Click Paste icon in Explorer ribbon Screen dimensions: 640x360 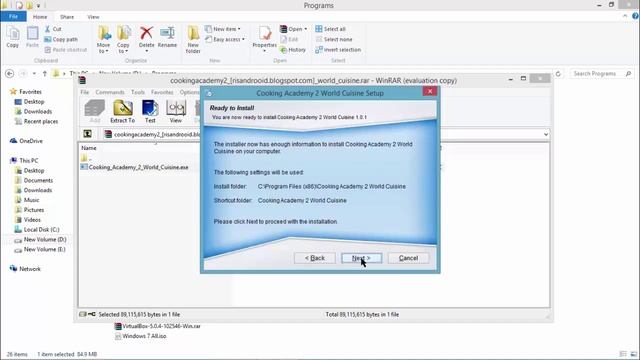coord(32,37)
